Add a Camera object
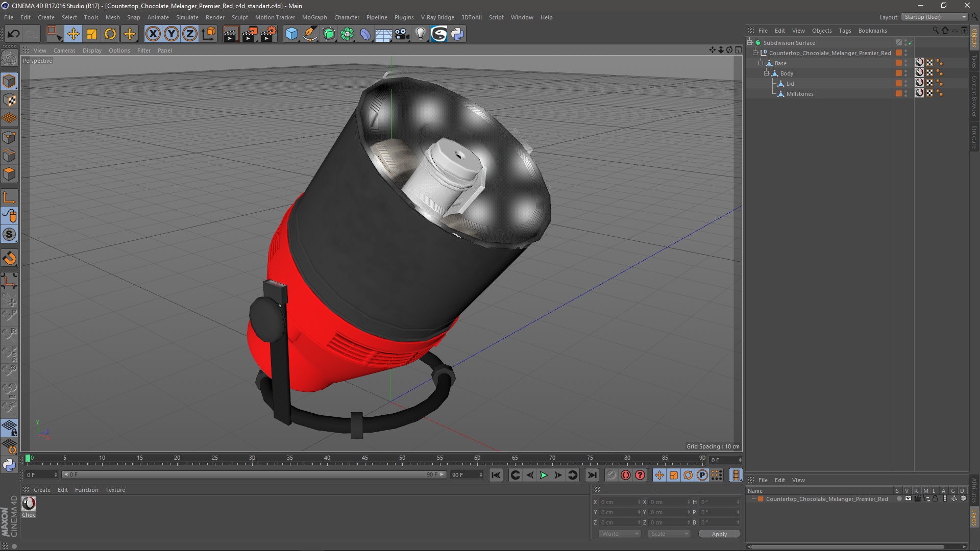This screenshot has width=980, height=551. (x=402, y=34)
